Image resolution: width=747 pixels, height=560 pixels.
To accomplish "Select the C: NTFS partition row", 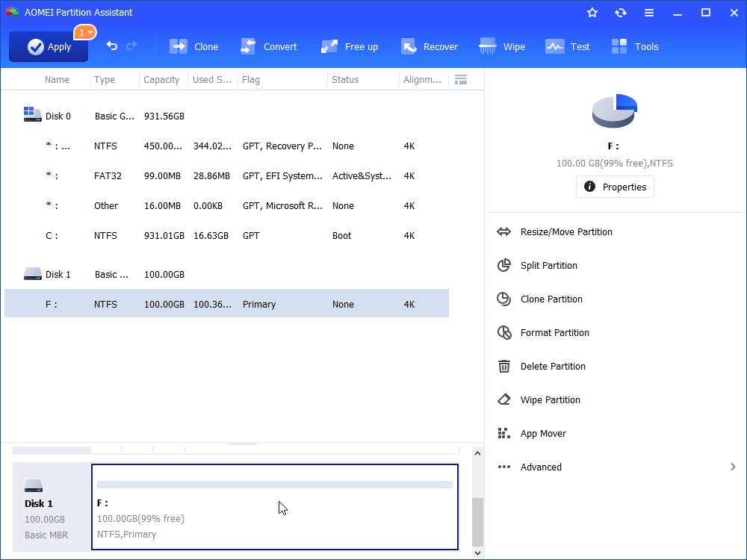I will point(224,236).
